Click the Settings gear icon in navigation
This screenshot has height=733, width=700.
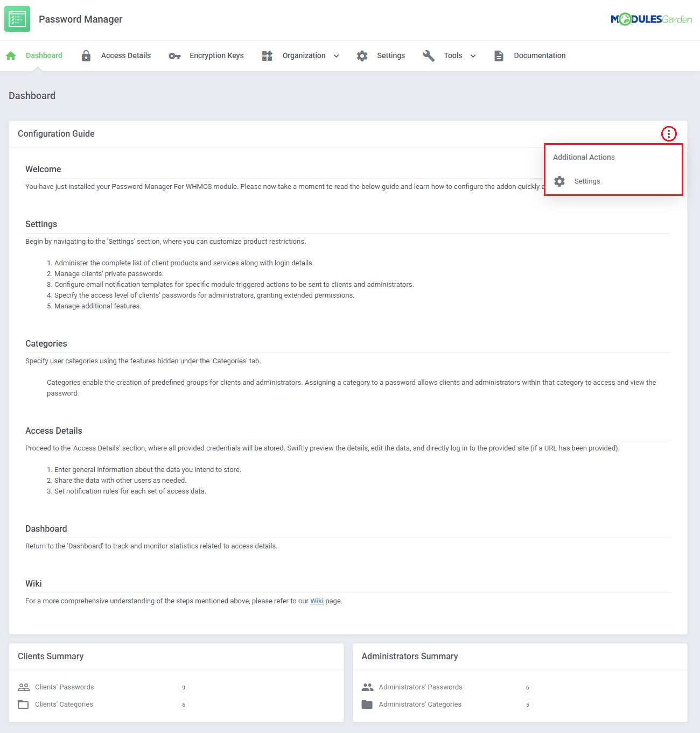[x=362, y=55]
